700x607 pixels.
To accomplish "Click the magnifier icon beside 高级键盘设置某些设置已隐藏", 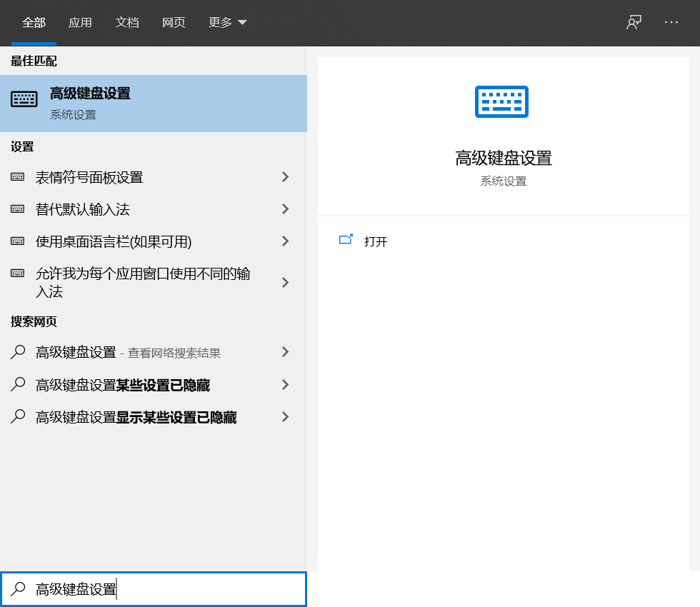I will (16, 384).
